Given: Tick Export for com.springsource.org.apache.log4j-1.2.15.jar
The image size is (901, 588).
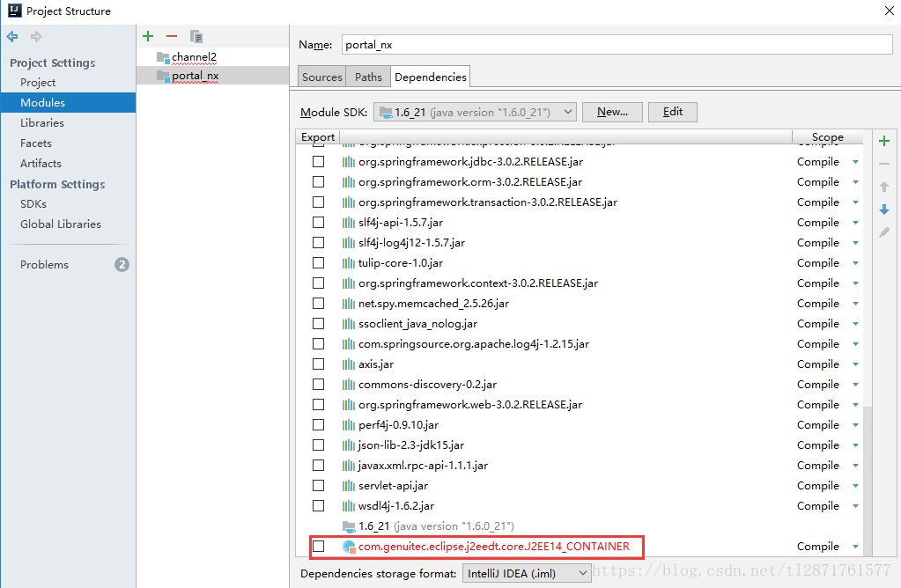Looking at the screenshot, I should click(318, 344).
